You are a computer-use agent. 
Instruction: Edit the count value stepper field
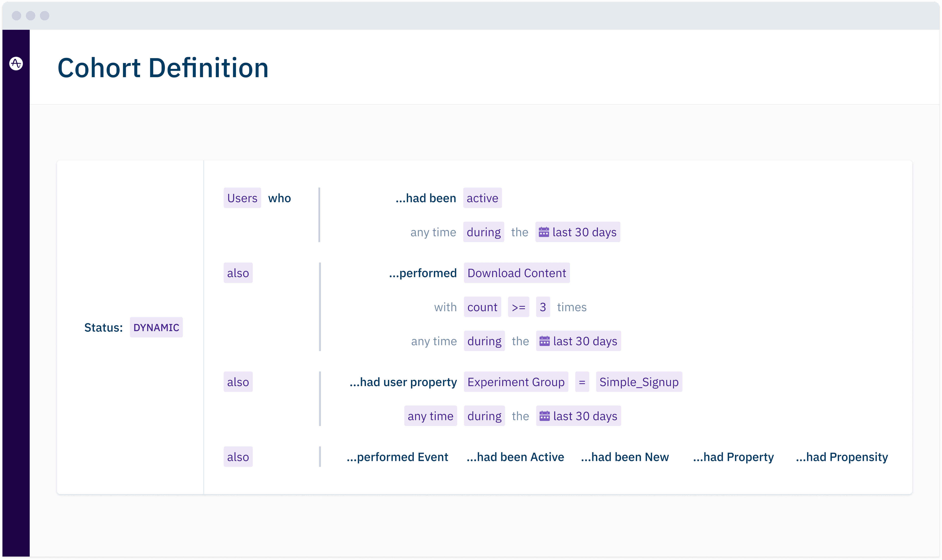[542, 307]
